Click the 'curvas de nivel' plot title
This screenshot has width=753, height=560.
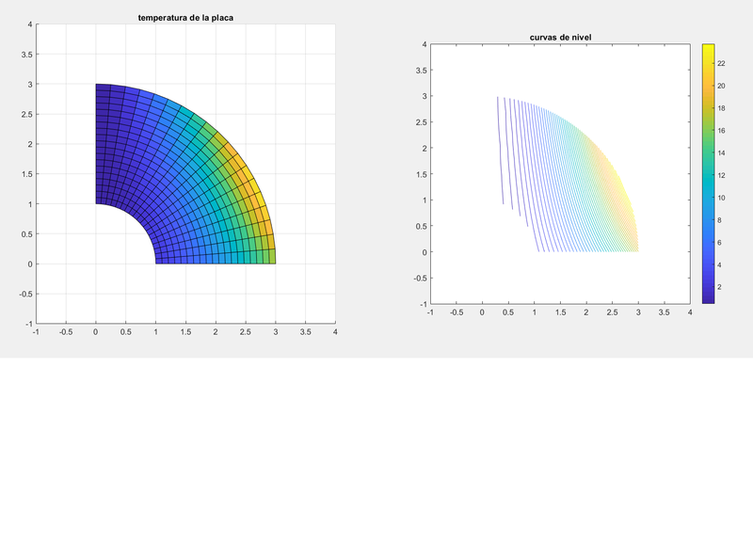[560, 37]
